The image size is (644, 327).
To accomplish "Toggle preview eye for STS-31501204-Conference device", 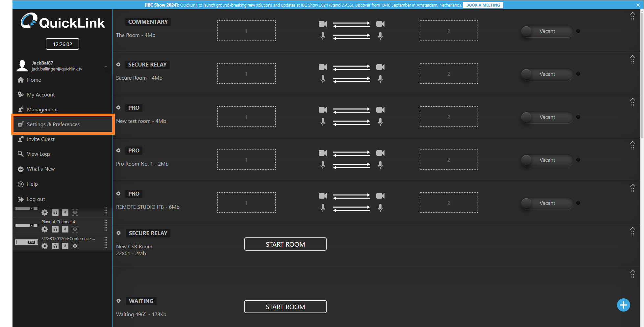I will click(75, 246).
